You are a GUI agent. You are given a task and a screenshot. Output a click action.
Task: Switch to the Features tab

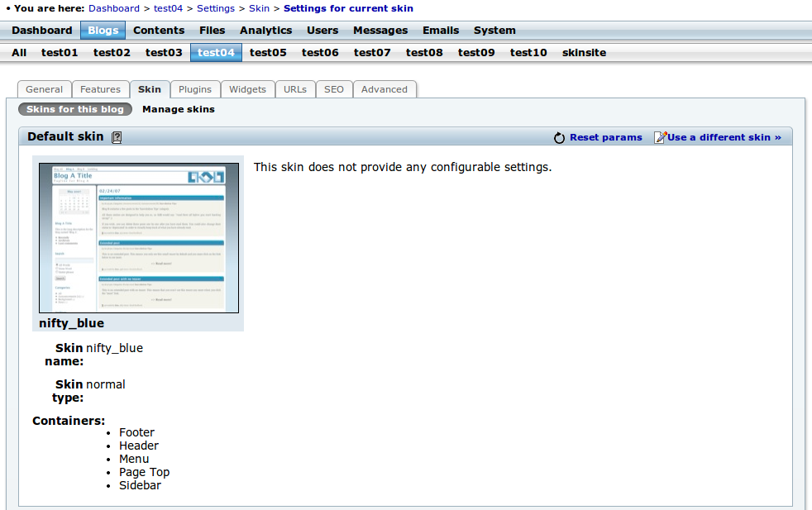coord(100,89)
